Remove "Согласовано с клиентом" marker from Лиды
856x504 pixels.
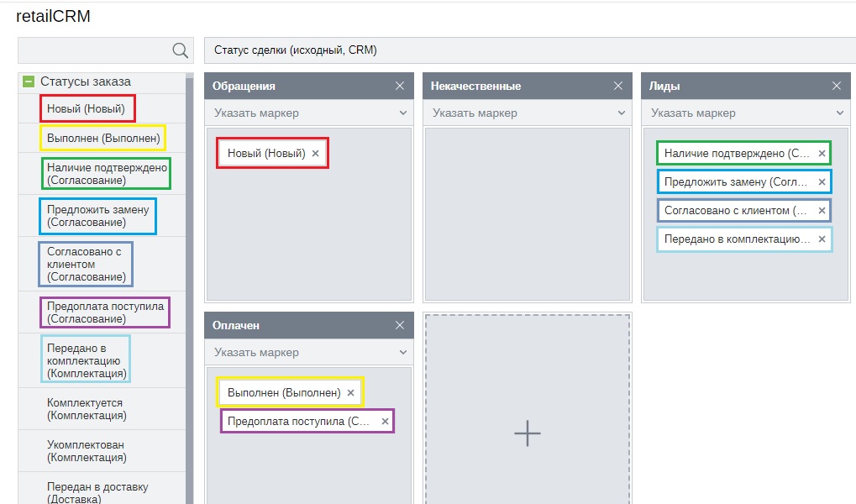pos(822,210)
